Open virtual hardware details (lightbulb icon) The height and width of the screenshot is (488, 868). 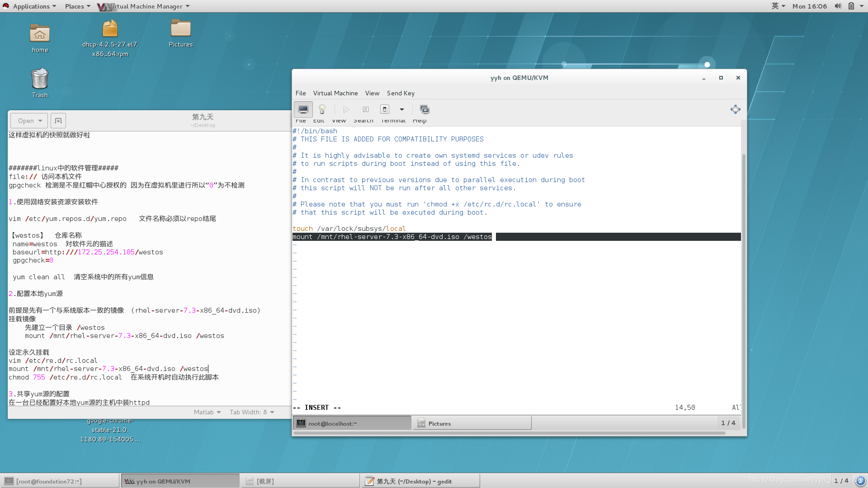click(x=322, y=109)
